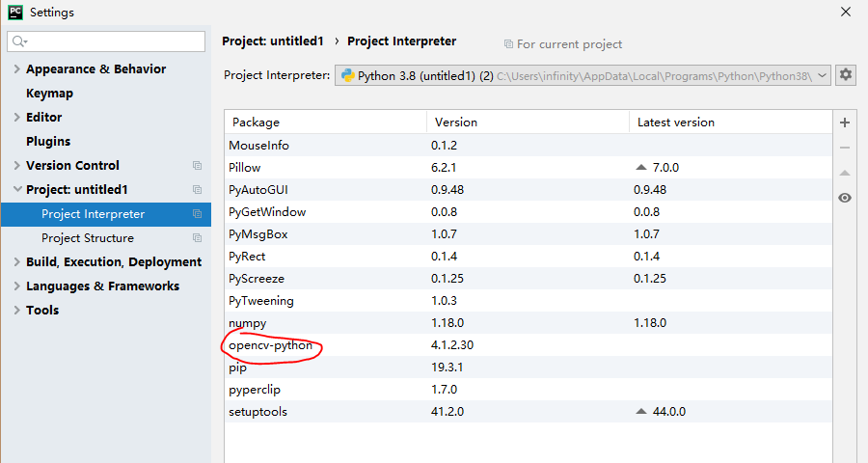868x463 pixels.
Task: Select the PyGetWindow package row
Action: [529, 211]
